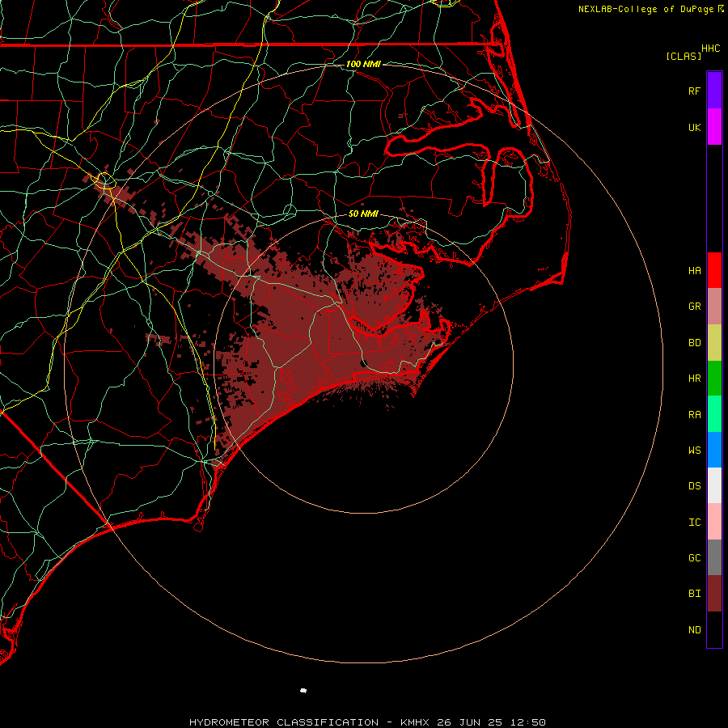
Task: Click the GR pink legend swatch
Action: [x=714, y=307]
